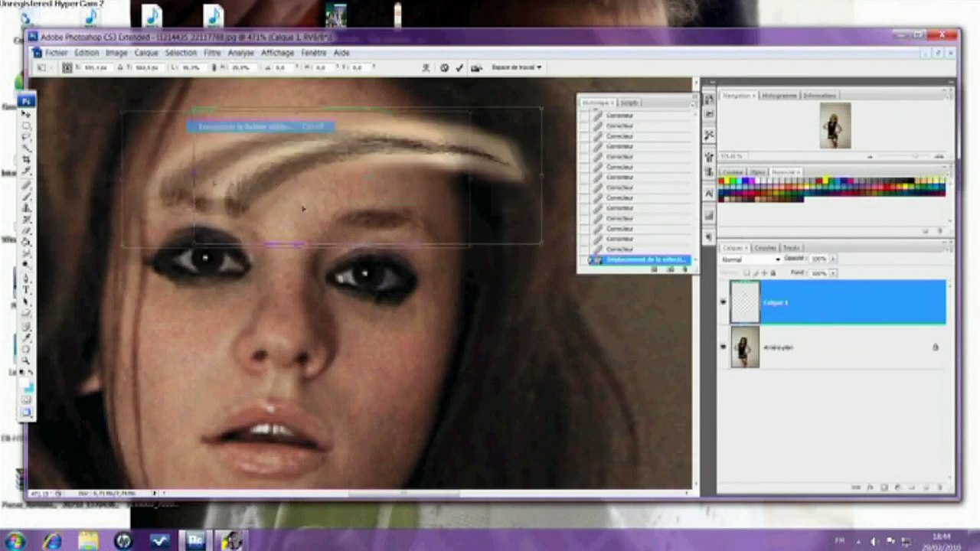Open the Opacité slider arrow
The width and height of the screenshot is (980, 551).
(833, 259)
